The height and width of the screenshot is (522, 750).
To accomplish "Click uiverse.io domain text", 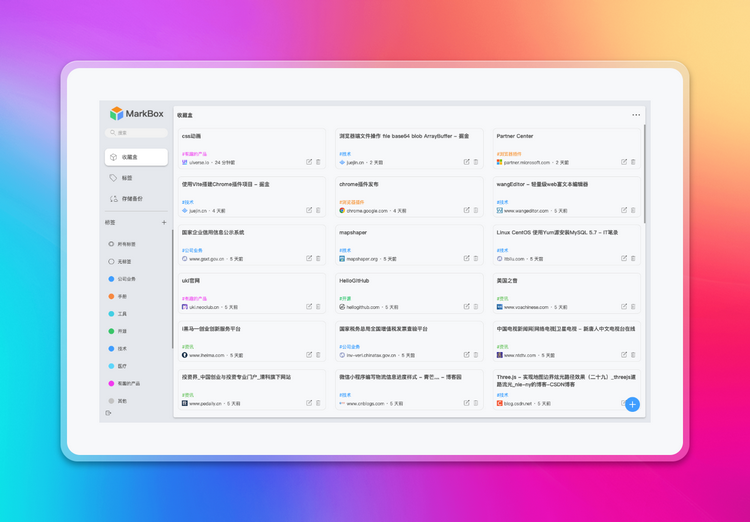I will 199,163.
